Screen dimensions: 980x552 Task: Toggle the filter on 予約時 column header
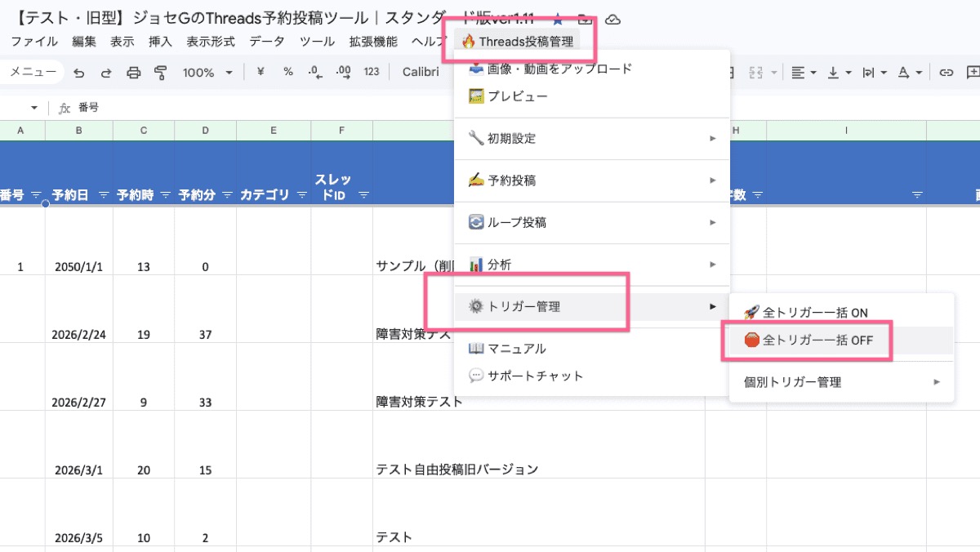pos(165,195)
